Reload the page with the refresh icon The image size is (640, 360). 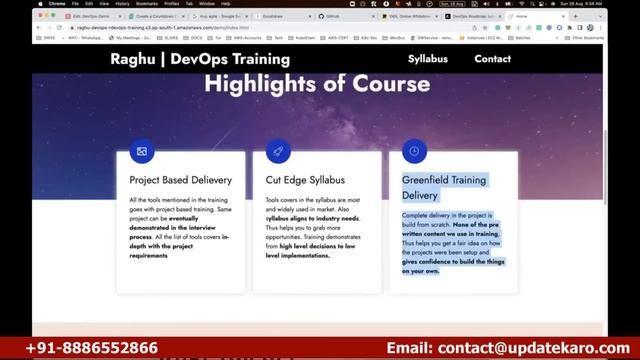[x=60, y=28]
